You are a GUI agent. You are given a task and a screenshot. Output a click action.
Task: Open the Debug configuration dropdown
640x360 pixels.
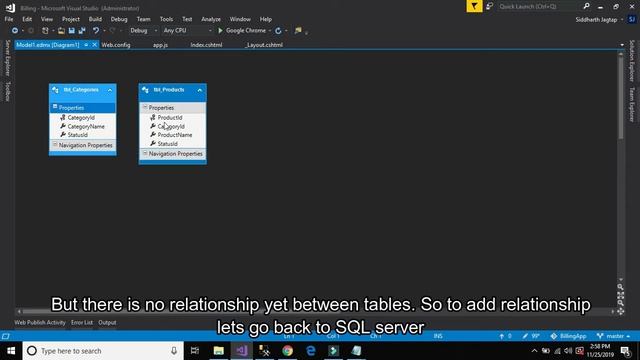pos(143,31)
